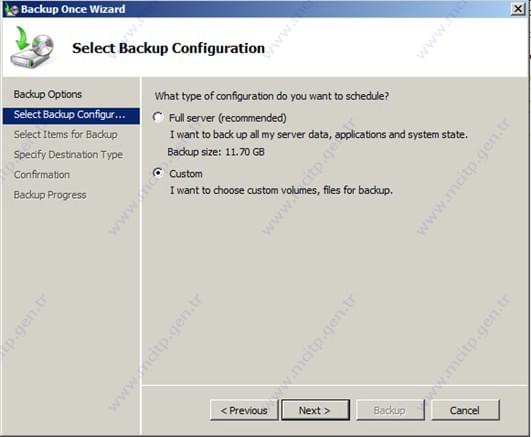Screen dimensions: 531x437
Task: Click the greyed-out Backup button
Action: [x=390, y=410]
